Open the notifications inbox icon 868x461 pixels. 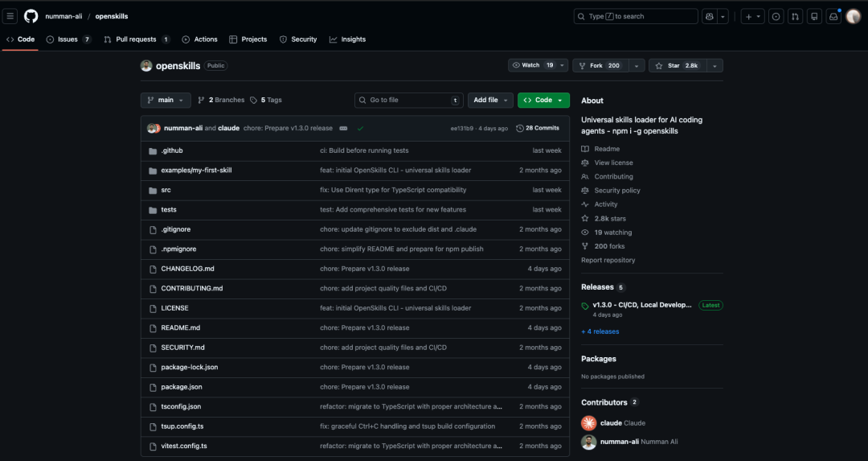tap(833, 16)
